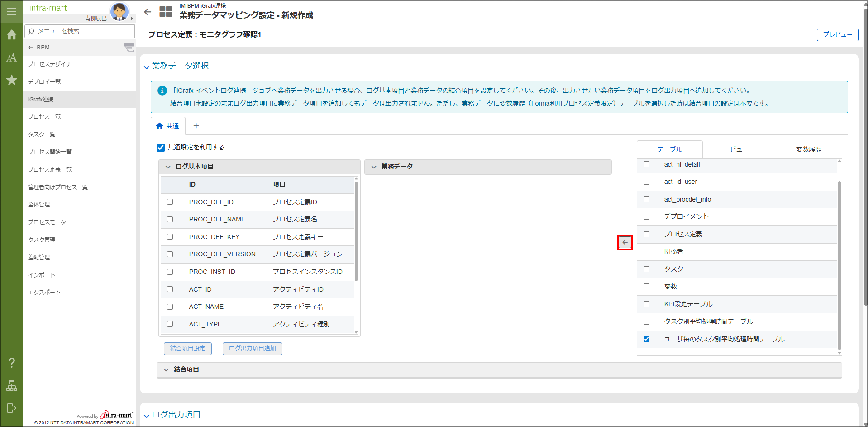Click the back arrow beside page title
This screenshot has width=868, height=427.
(x=148, y=12)
